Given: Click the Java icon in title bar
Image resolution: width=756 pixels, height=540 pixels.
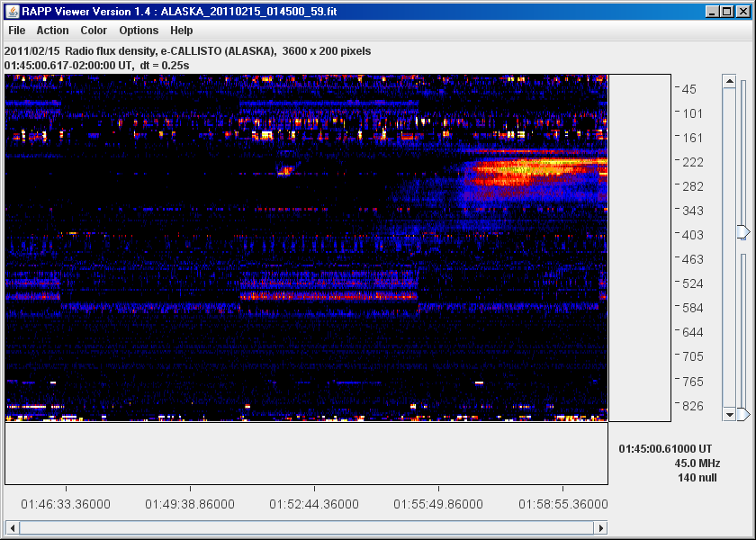Looking at the screenshot, I should point(13,11).
